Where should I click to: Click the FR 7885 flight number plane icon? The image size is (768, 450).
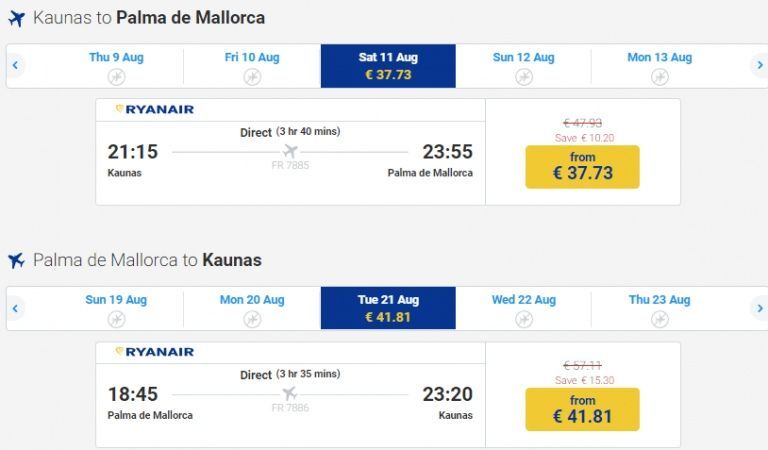[290, 151]
